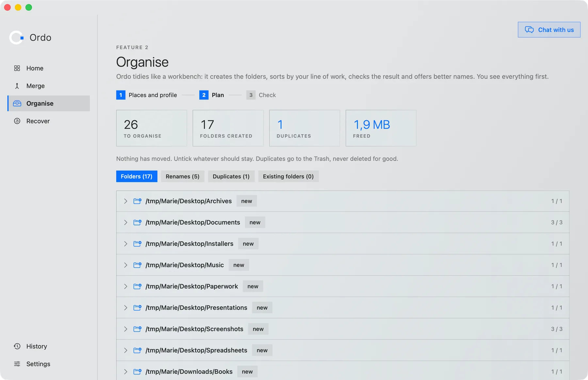Click the /tmp/Marie/Desktop/Presentations path text
Image resolution: width=588 pixels, height=380 pixels.
(196, 307)
